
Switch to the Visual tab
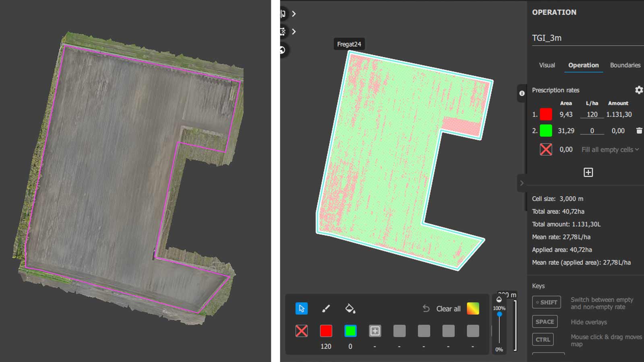click(x=547, y=65)
